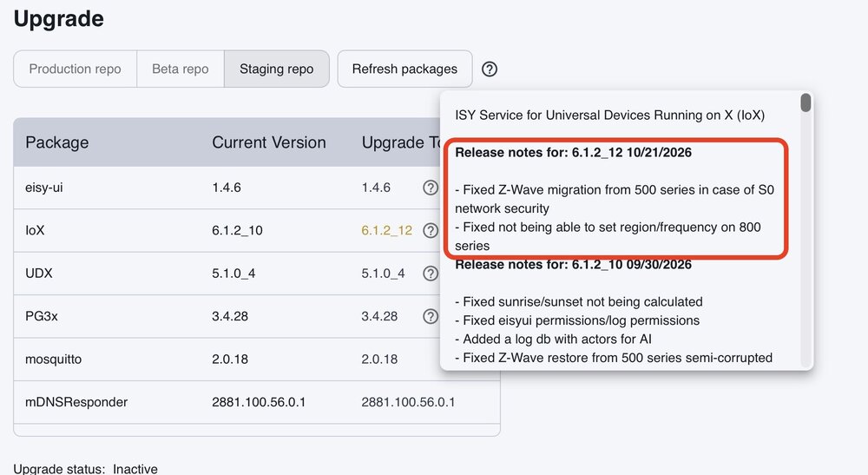
Task: Select the eisy-ui package name
Action: pos(44,188)
